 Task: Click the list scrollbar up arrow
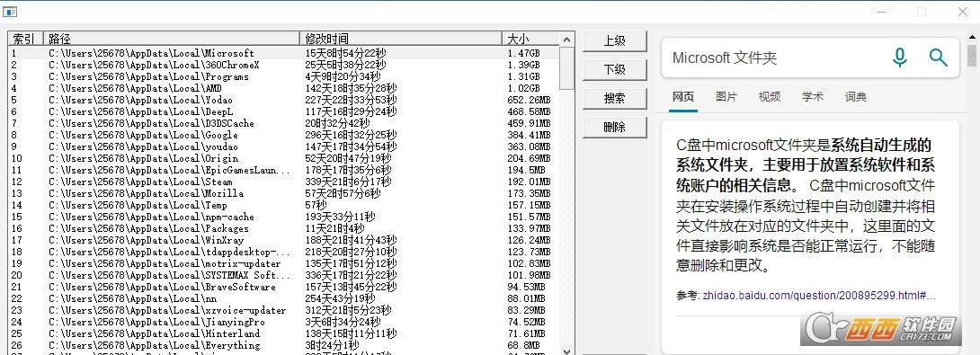tap(567, 40)
